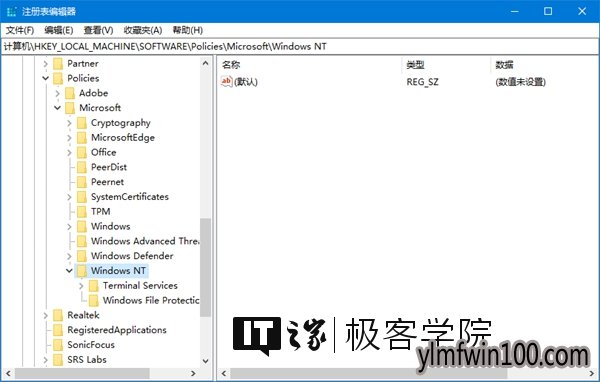Click the TPM folder icon
The width and height of the screenshot is (600, 382).
[82, 212]
